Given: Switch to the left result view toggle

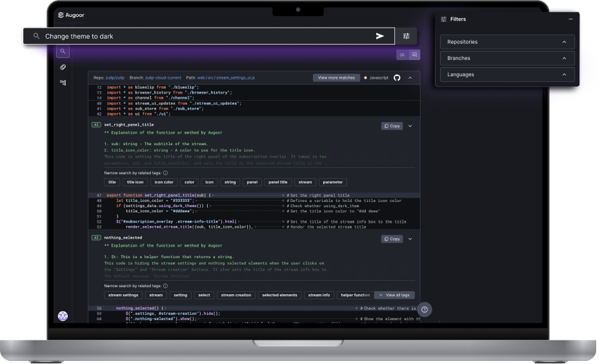Looking at the screenshot, I should pyautogui.click(x=402, y=55).
